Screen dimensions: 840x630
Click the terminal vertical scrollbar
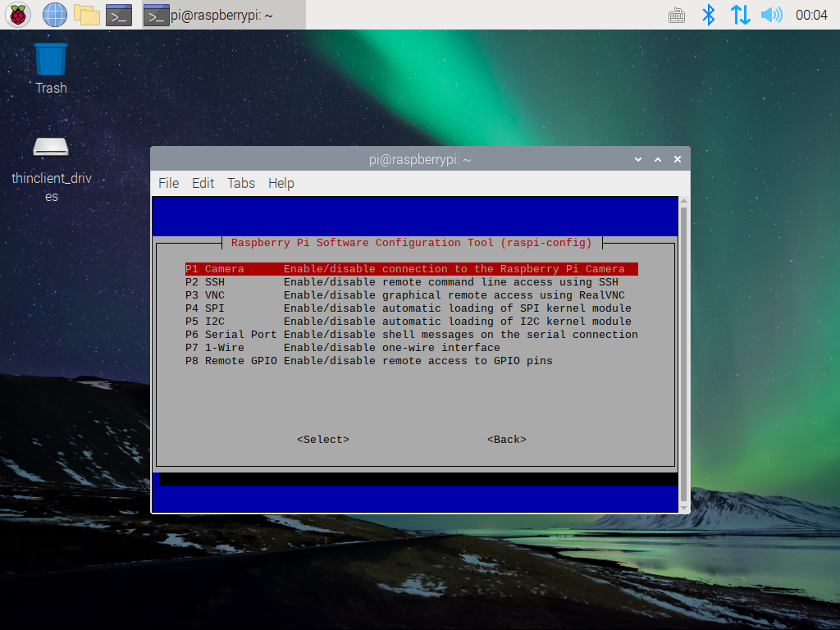pyautogui.click(x=683, y=354)
